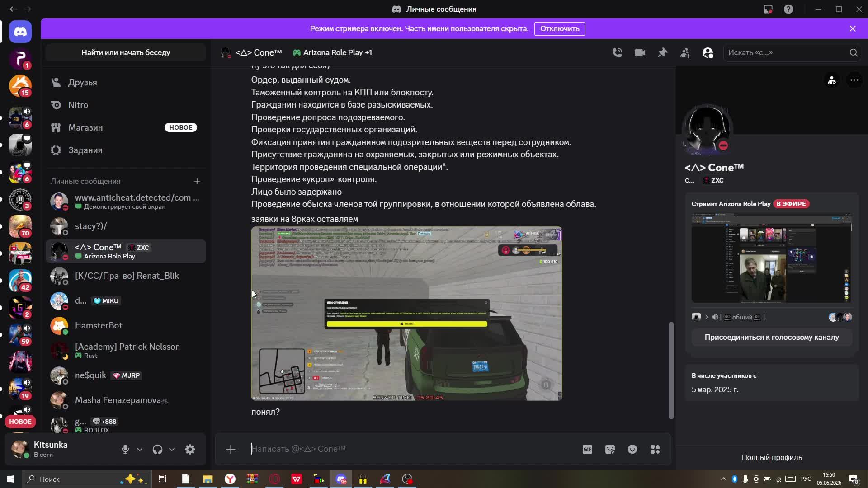Viewport: 868px width, 488px height.
Task: Open the Найти или начать беседу search box
Action: [x=126, y=52]
